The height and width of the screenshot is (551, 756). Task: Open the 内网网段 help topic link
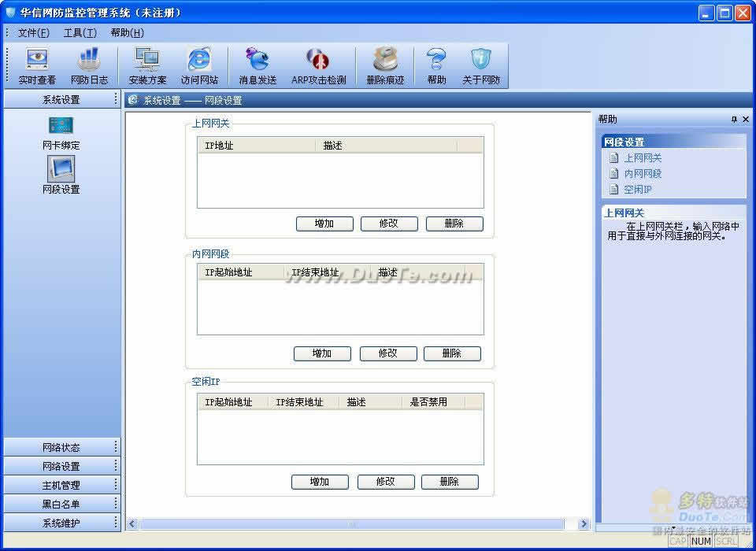(x=643, y=173)
